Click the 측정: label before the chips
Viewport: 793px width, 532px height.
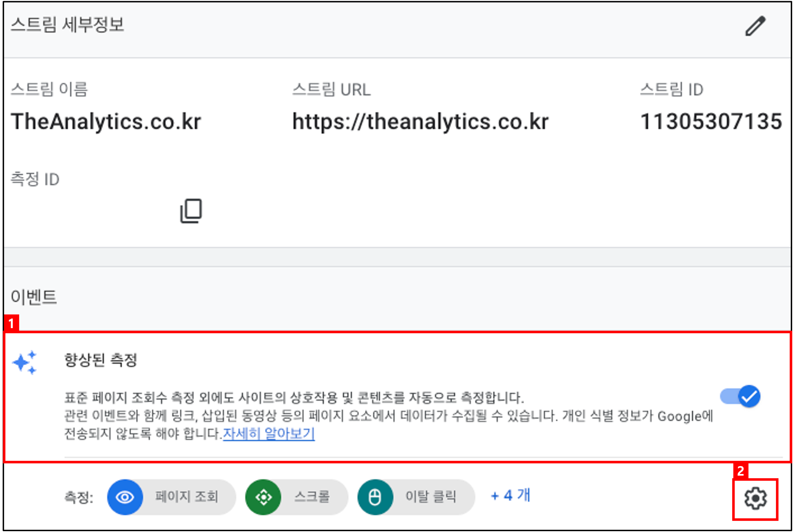point(79,498)
